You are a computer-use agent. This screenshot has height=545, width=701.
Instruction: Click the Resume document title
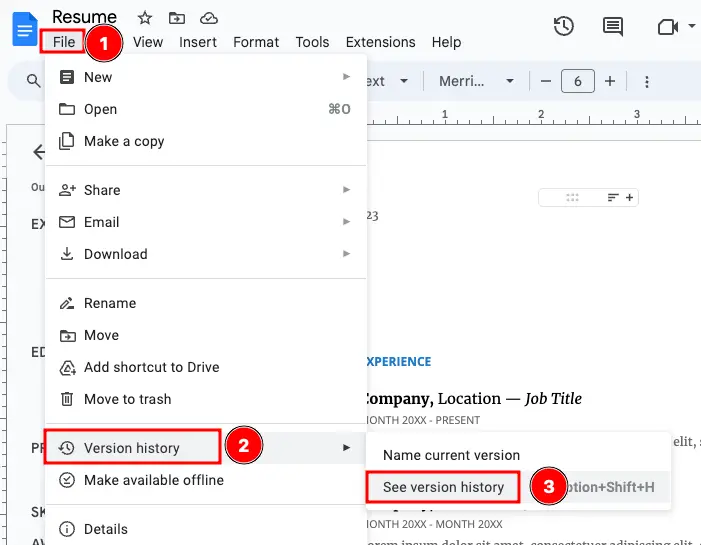pos(84,17)
